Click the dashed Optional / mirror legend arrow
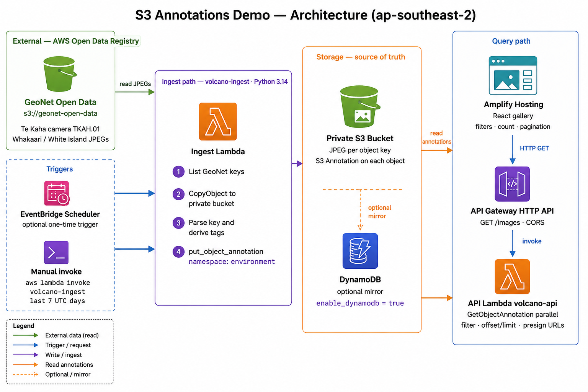This screenshot has width=588, height=392. tap(26, 374)
